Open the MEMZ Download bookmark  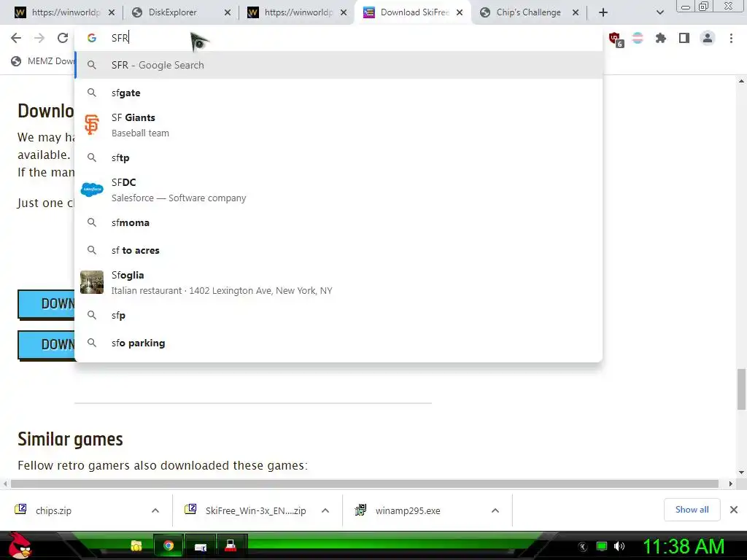pyautogui.click(x=43, y=61)
